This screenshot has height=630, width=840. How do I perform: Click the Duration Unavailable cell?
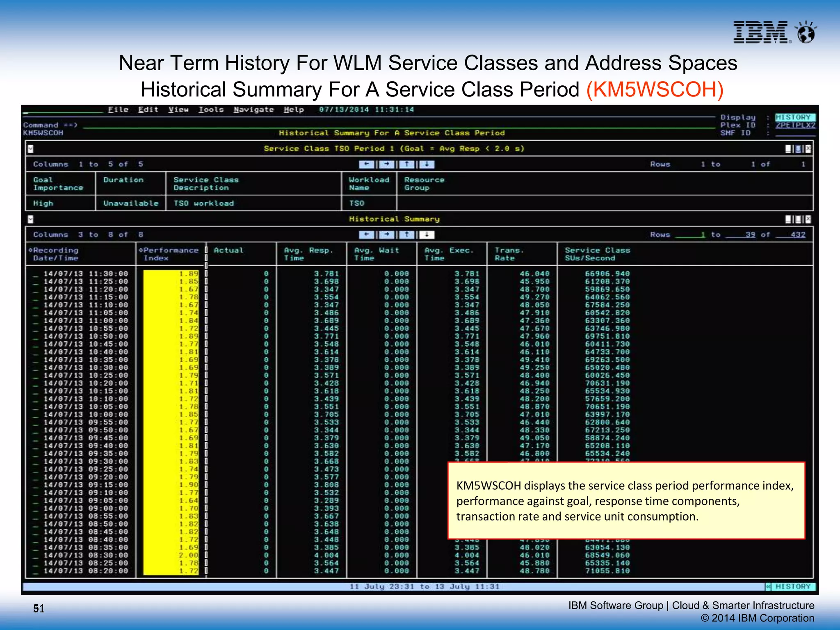tap(131, 203)
